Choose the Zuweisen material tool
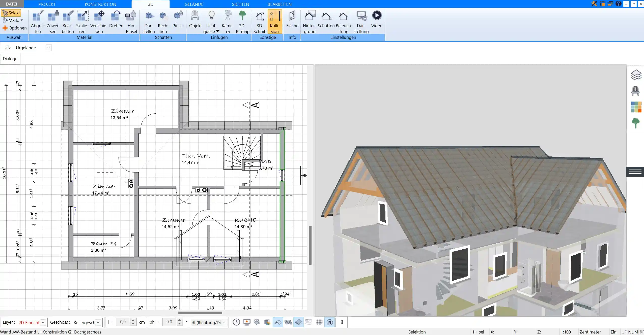The width and height of the screenshot is (644, 335). pos(53,22)
